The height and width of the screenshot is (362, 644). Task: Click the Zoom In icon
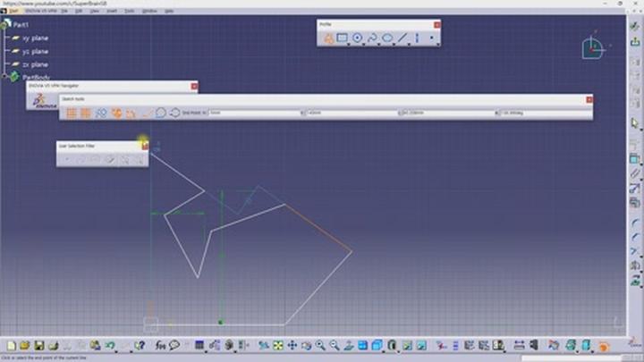coord(320,346)
